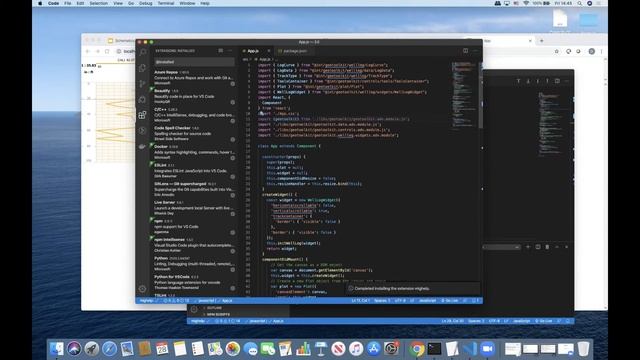
Task: Click the gear for ESLint extension
Action: pyautogui.click(x=233, y=177)
